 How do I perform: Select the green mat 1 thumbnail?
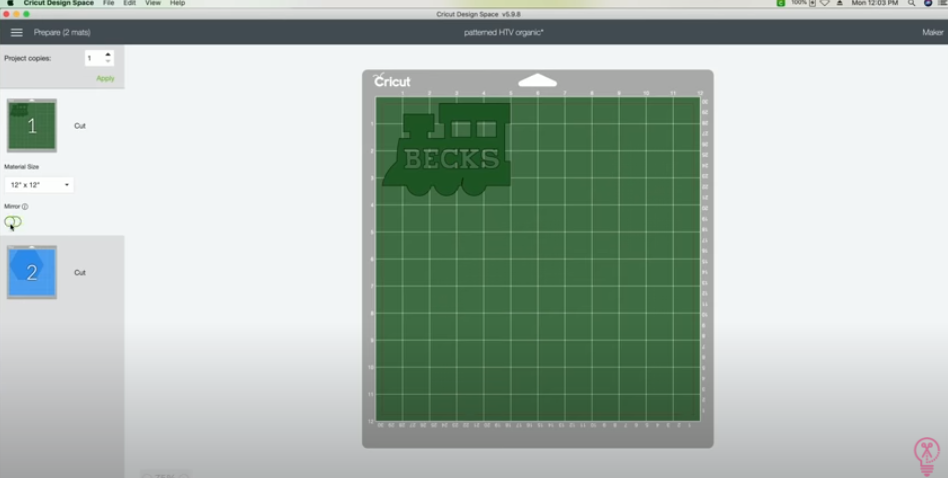32,125
